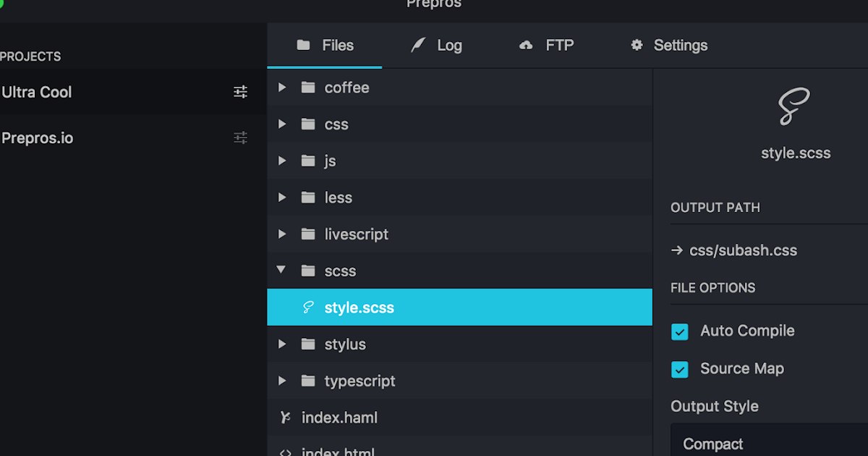Uncheck the Source Map option

[x=680, y=369]
